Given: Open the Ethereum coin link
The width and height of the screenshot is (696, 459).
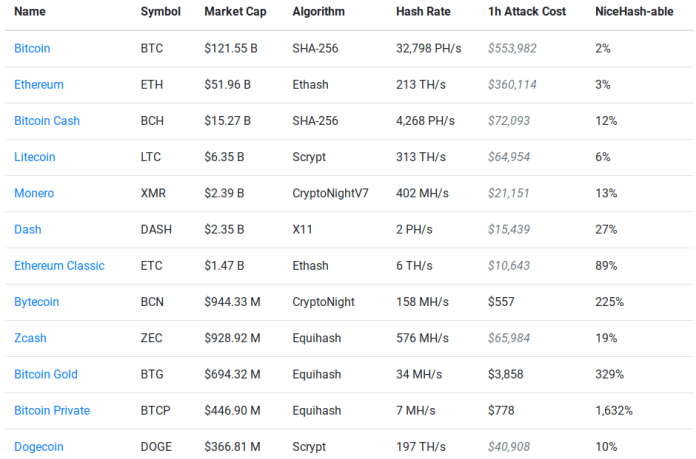Looking at the screenshot, I should coord(39,85).
